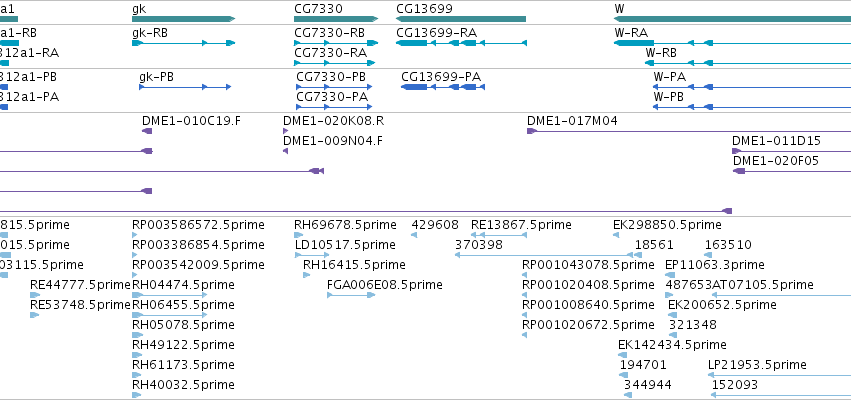The image size is (851, 400).
Task: Select the LP21953.5prime EST feature
Action: [779, 375]
